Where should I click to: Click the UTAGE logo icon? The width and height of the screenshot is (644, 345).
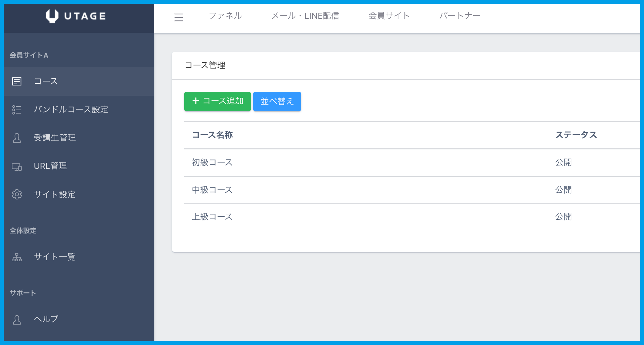[x=52, y=16]
